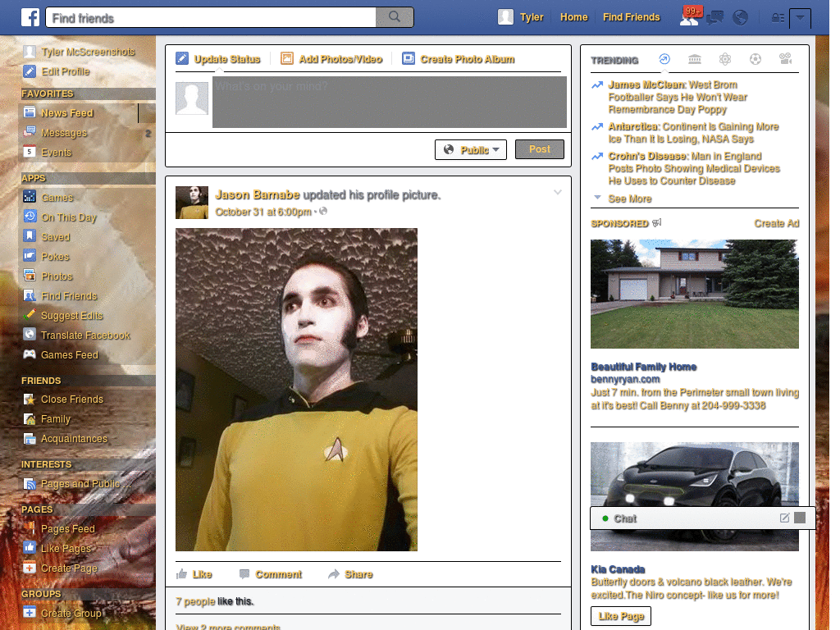
Task: Open the Messenger messages icon
Action: pyautogui.click(x=715, y=16)
